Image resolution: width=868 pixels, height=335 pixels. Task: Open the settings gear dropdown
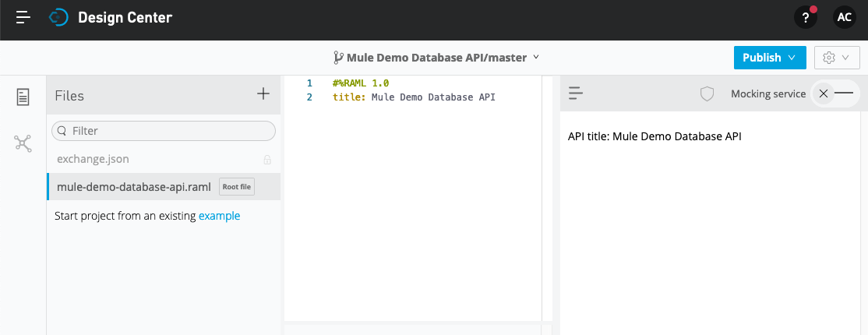point(835,58)
